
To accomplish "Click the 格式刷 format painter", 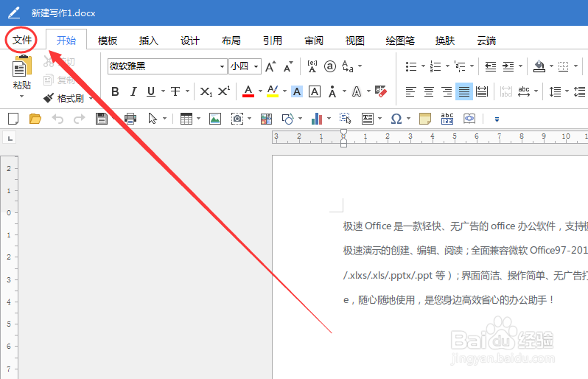I will 64,98.
